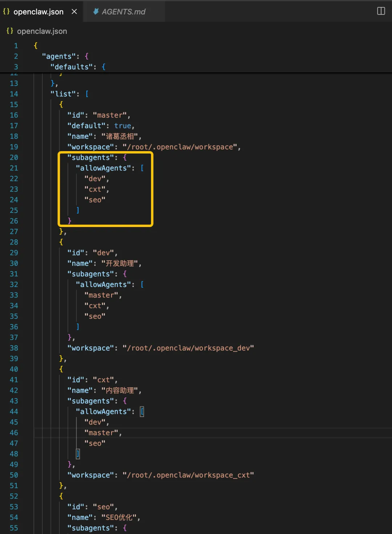The height and width of the screenshot is (534, 392).
Task: Close the openclaw.json tab
Action: point(74,12)
